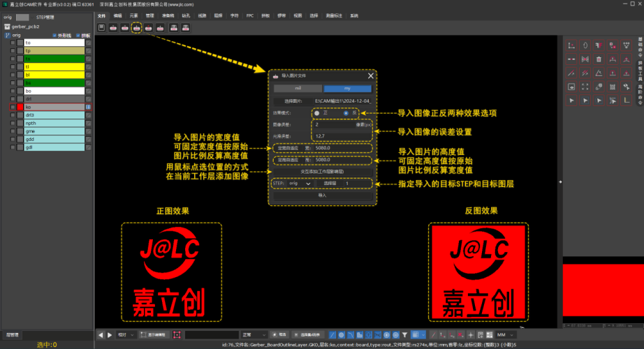Check the box beside the tp layer
The height and width of the screenshot is (349, 644).
13,50
